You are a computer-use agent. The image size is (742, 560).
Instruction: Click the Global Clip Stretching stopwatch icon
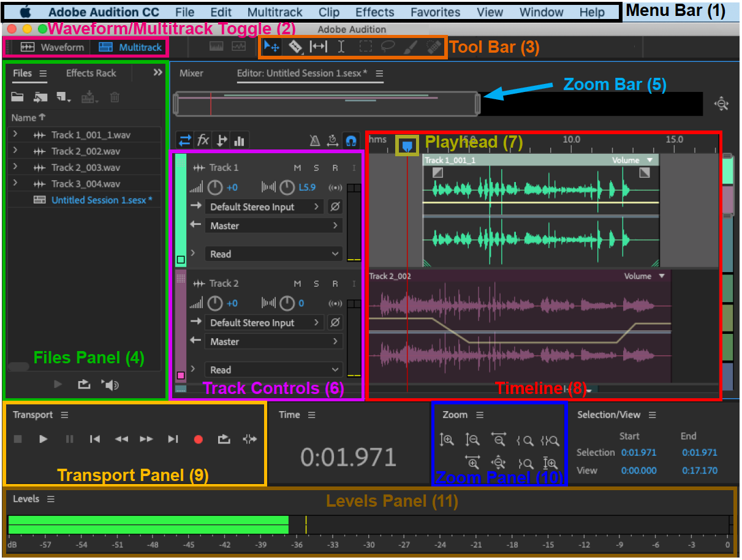(333, 140)
